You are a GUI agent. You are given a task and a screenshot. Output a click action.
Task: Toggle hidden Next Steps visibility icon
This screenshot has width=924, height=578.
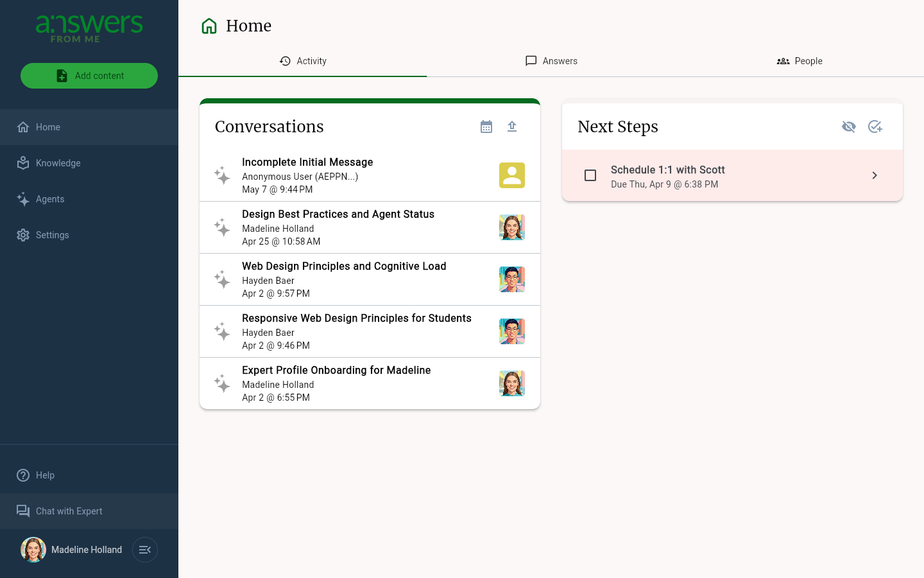[x=849, y=127]
